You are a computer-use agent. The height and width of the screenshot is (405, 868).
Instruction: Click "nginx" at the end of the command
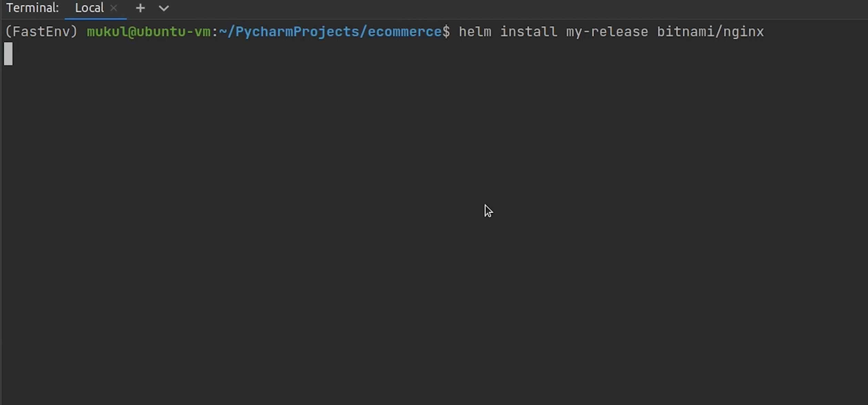[x=744, y=32]
